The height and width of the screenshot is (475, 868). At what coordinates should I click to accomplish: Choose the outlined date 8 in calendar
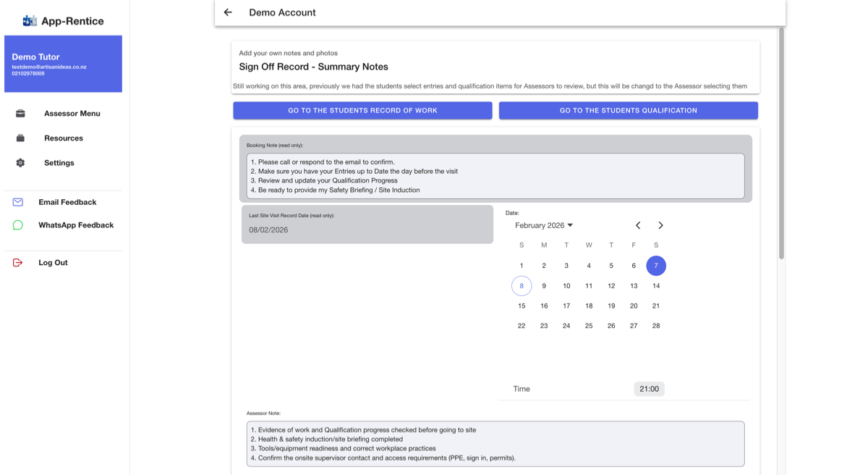click(x=522, y=286)
